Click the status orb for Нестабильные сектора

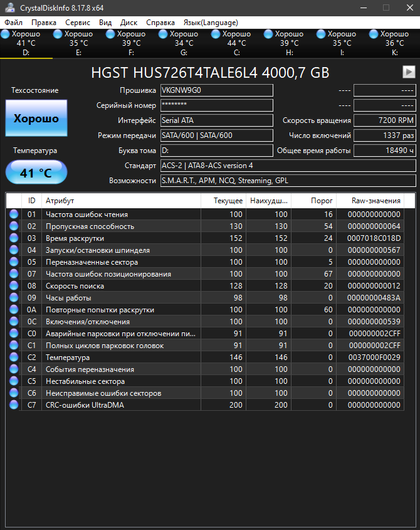(x=14, y=381)
